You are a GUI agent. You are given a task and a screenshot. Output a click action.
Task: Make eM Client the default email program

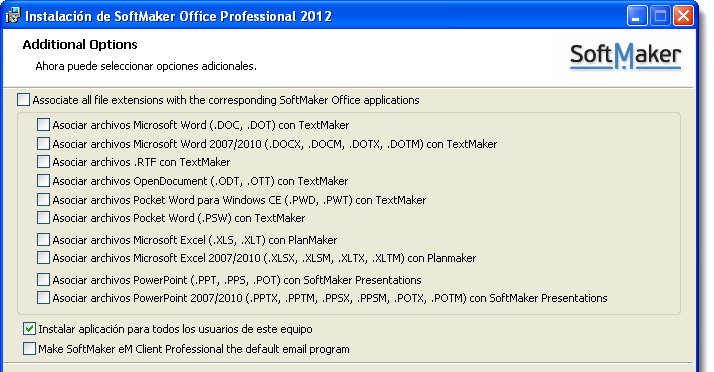click(x=29, y=349)
